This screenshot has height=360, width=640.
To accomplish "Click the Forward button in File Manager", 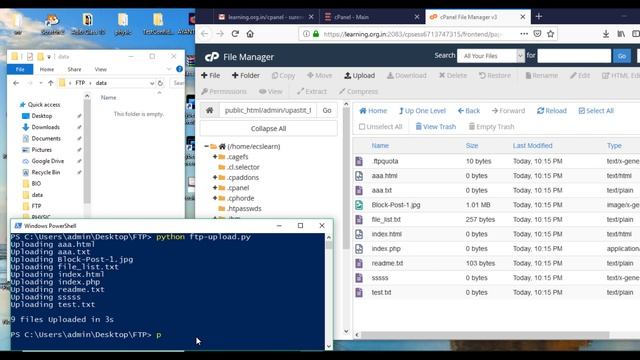I will point(508,111).
